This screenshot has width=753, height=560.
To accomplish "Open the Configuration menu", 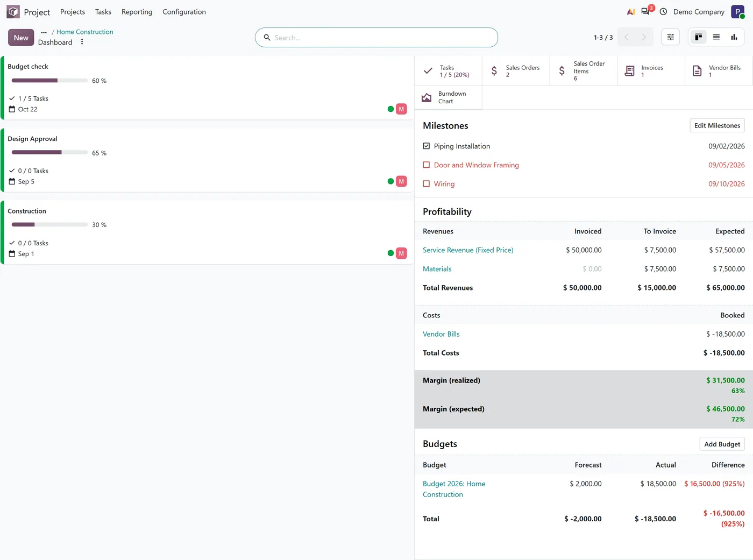I will click(184, 12).
